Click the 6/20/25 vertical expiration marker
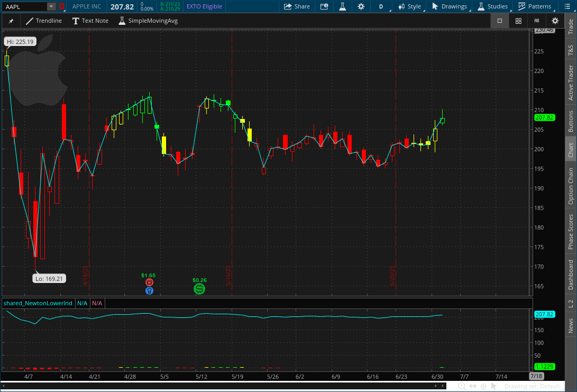Screen dimensions: 577x392 [392, 275]
